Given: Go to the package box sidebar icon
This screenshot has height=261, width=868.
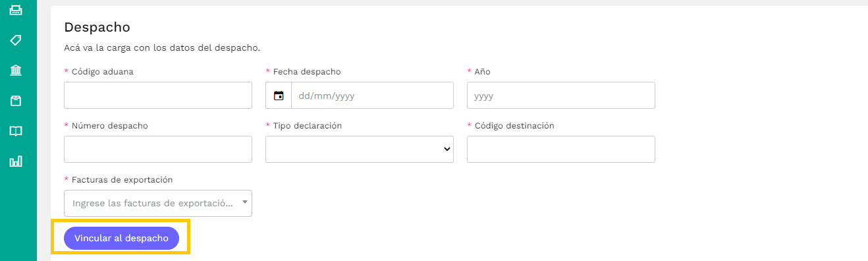Looking at the screenshot, I should 16,101.
